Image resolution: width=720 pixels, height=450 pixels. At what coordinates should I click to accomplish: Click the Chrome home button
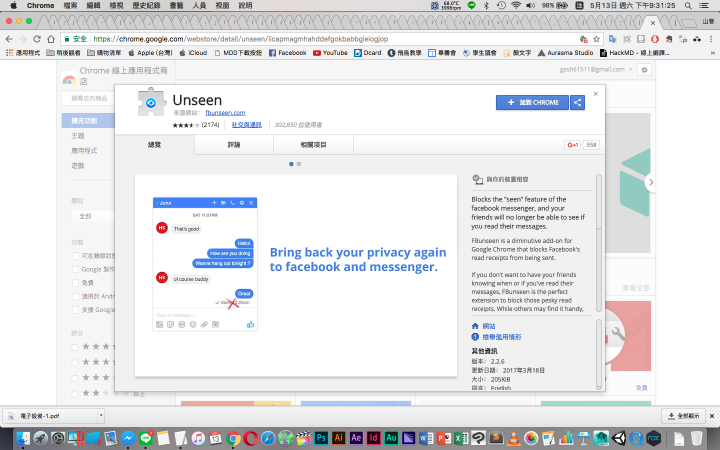pyautogui.click(x=51, y=39)
